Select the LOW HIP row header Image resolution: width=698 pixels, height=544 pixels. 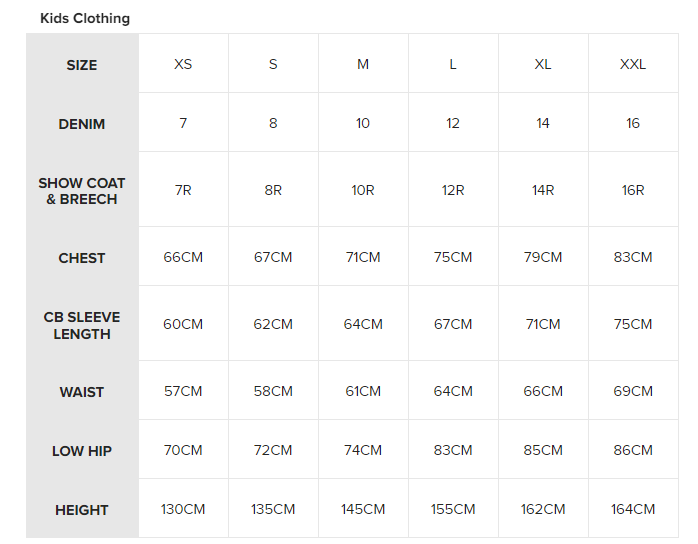coord(82,451)
